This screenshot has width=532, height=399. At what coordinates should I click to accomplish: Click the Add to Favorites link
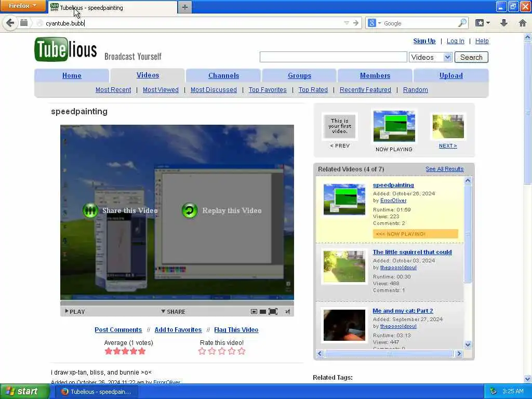click(x=178, y=330)
